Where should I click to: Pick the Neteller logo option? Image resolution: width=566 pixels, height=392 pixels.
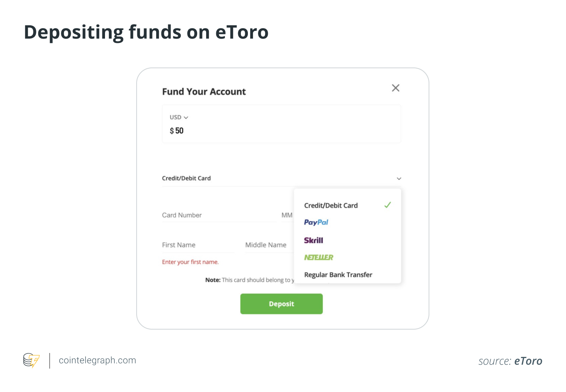[x=319, y=257]
